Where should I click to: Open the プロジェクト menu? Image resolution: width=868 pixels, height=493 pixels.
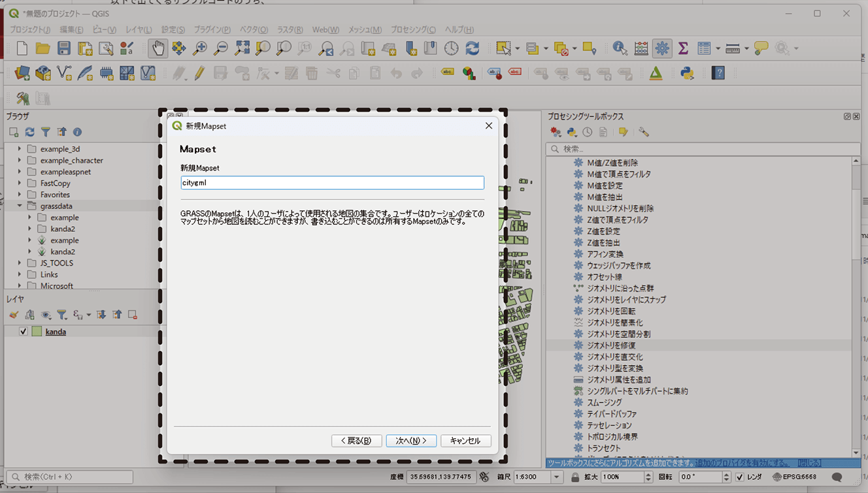(30, 29)
